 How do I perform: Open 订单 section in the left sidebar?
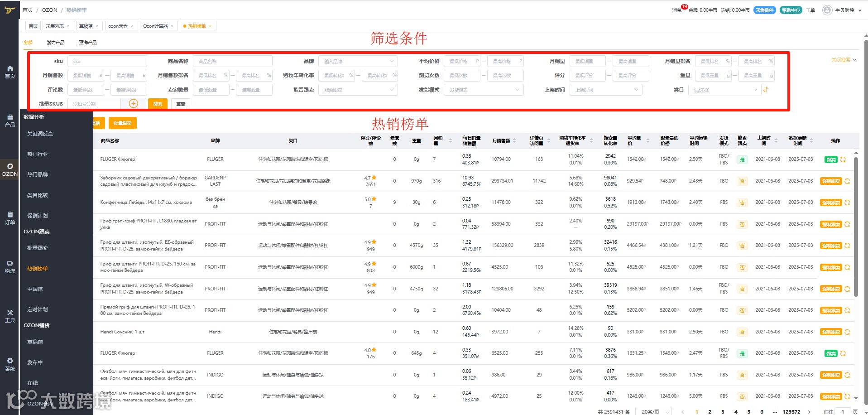pos(10,218)
